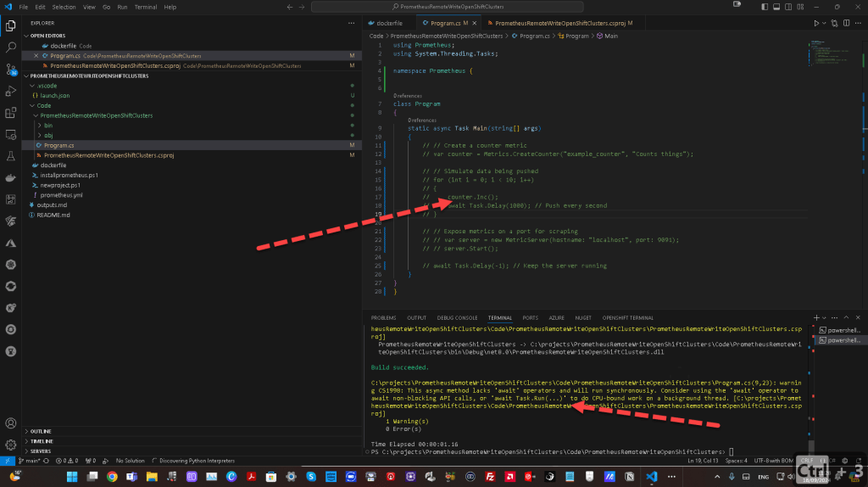Open the Manage gear menu
Viewport: 868px width, 487px height.
(10, 445)
